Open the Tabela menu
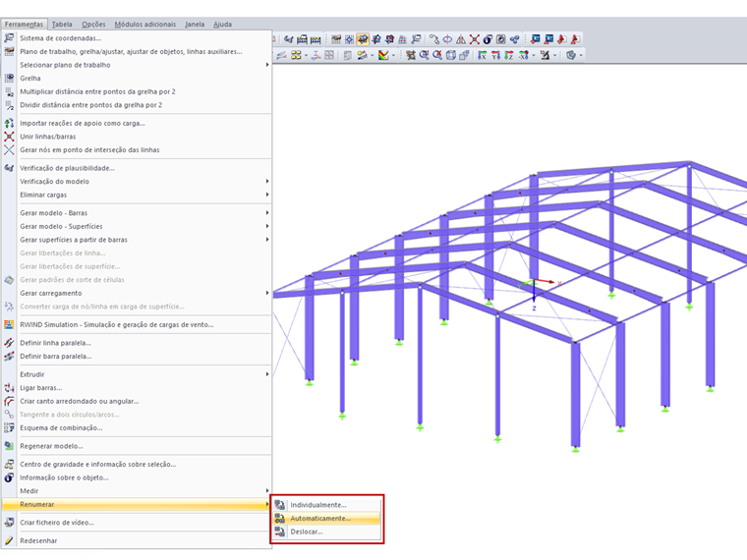Screen dimensions: 747x560 pos(62,24)
